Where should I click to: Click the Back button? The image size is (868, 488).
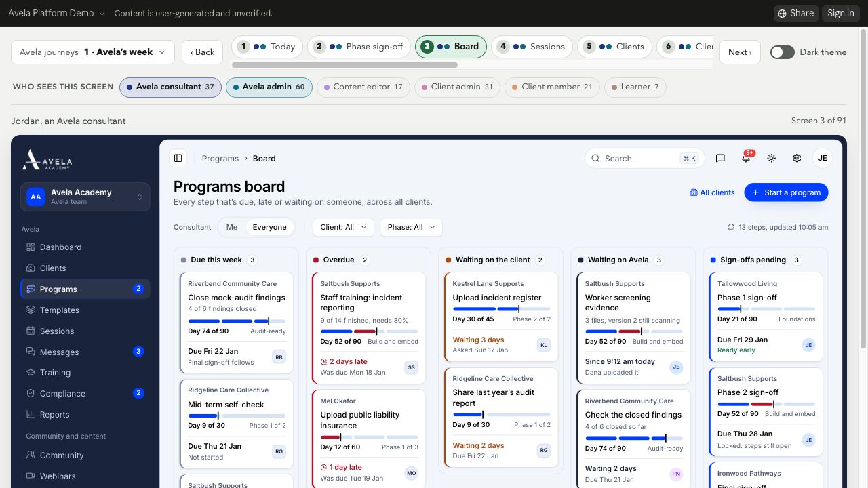coord(202,52)
